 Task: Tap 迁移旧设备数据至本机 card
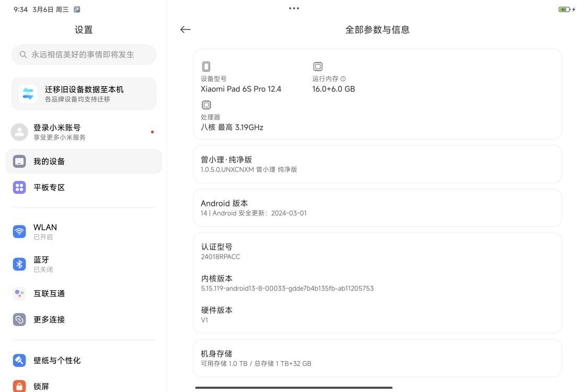[x=84, y=94]
